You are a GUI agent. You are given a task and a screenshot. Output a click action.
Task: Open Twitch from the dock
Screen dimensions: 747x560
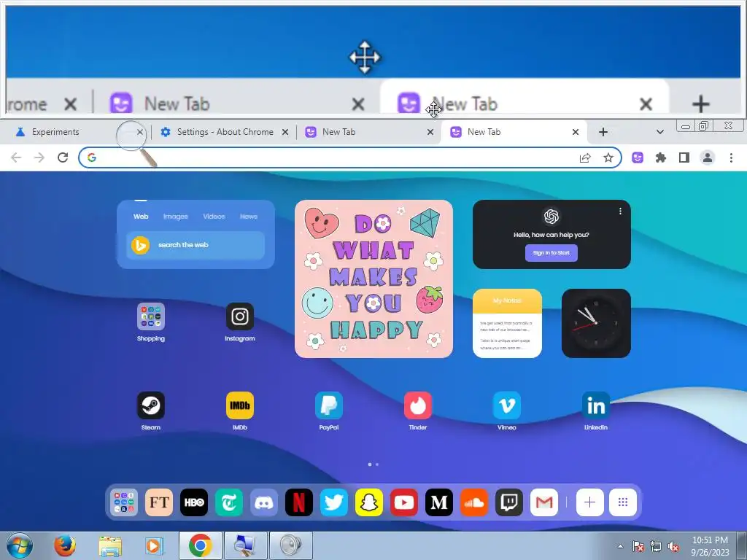click(x=508, y=502)
